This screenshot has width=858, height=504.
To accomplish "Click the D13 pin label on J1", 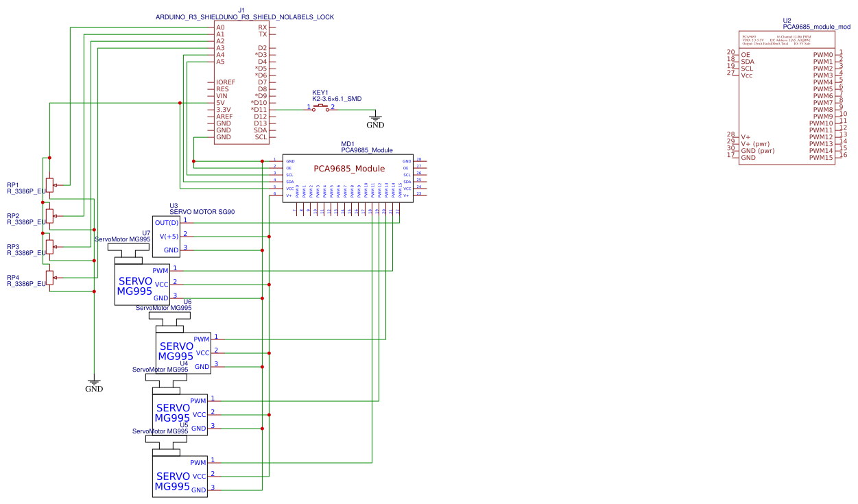I will click(261, 123).
